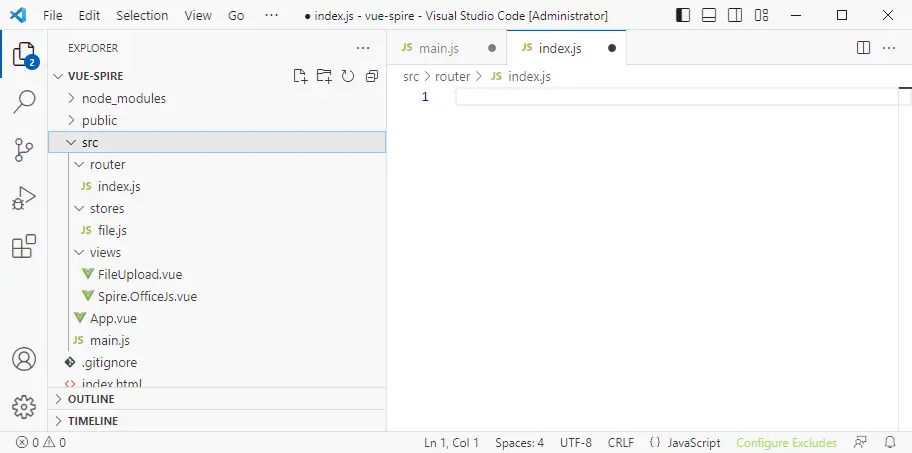Image resolution: width=912 pixels, height=453 pixels.
Task: Open the Extensions view
Action: pos(24,246)
